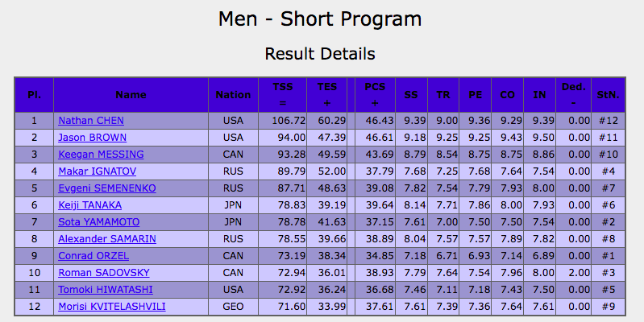The image size is (644, 322).
Task: Select Conrad ORZEL's name link
Action: (x=91, y=255)
